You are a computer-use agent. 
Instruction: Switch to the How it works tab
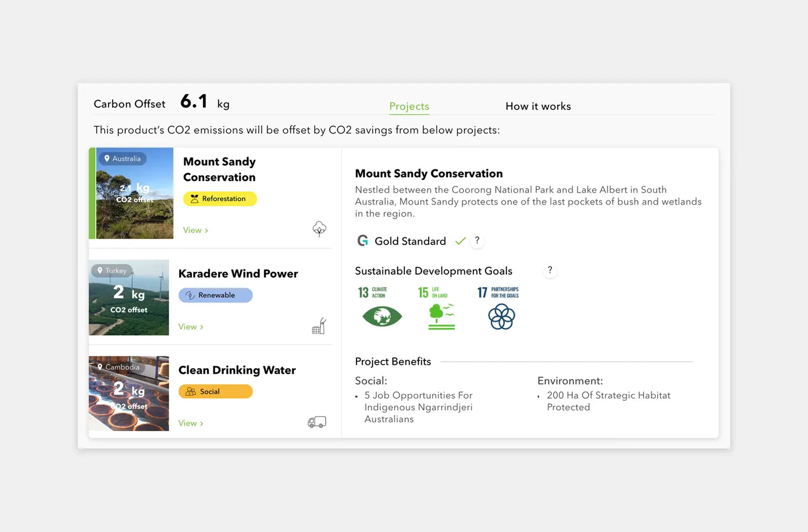[538, 106]
